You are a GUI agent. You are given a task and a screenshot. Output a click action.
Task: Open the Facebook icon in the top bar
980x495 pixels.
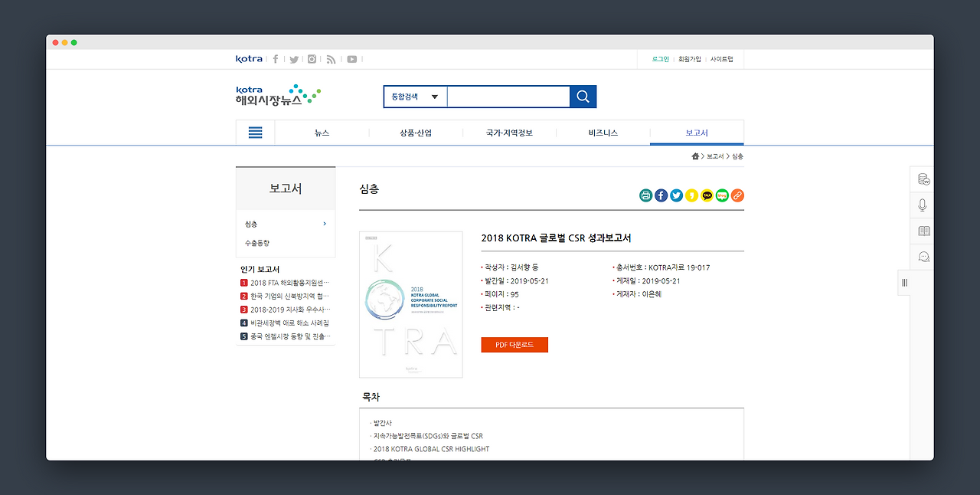click(x=276, y=59)
